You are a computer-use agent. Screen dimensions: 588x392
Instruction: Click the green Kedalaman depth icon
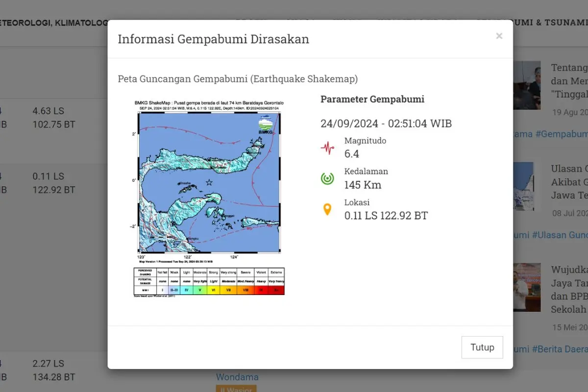pos(327,178)
